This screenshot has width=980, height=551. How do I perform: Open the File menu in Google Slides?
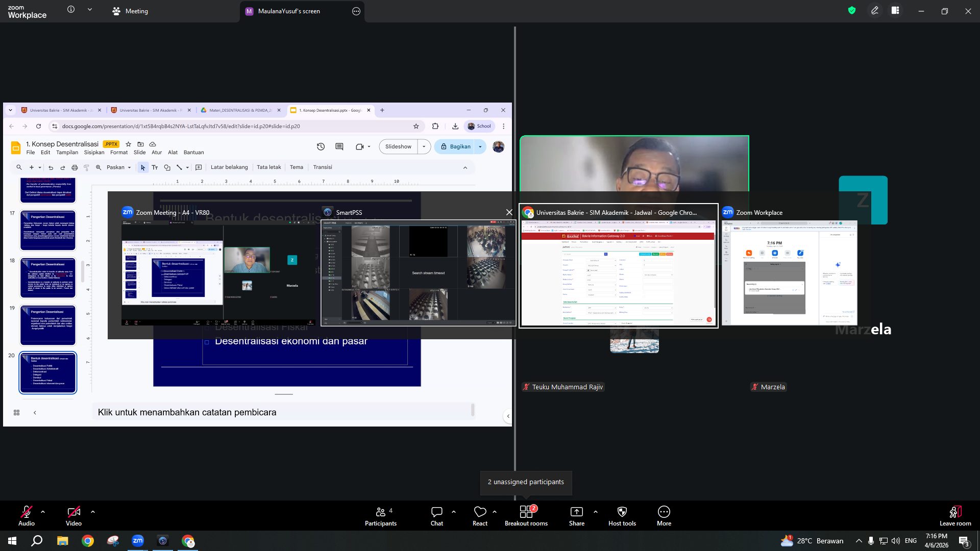point(31,153)
